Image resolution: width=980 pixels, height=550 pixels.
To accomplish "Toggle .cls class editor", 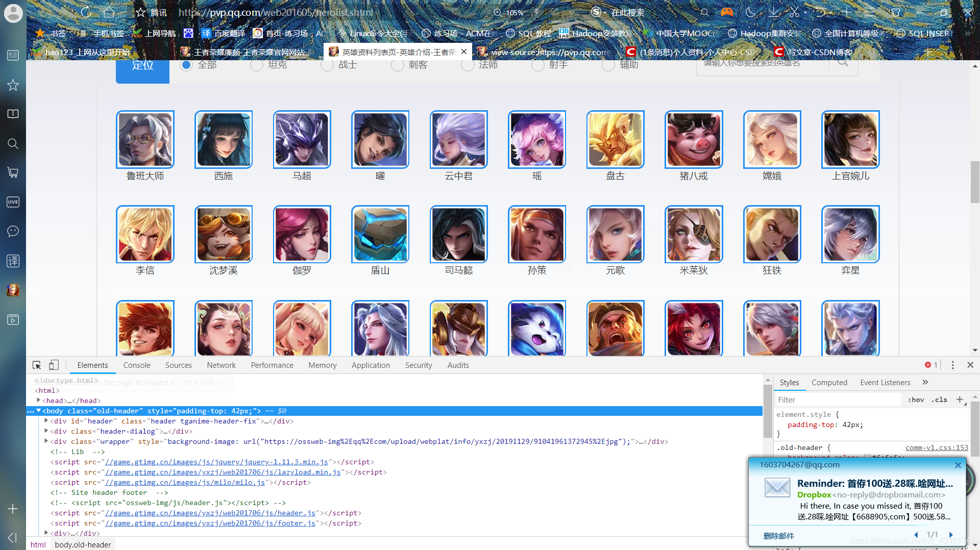I will [939, 399].
